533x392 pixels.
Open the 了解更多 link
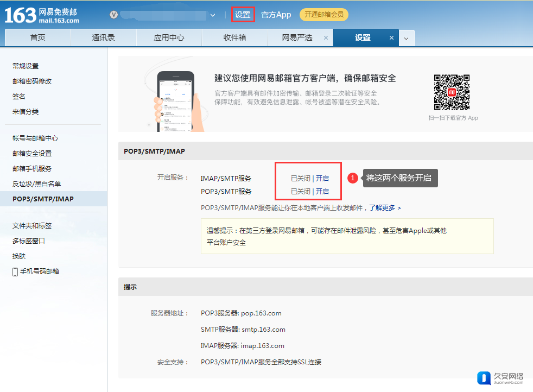coord(385,208)
